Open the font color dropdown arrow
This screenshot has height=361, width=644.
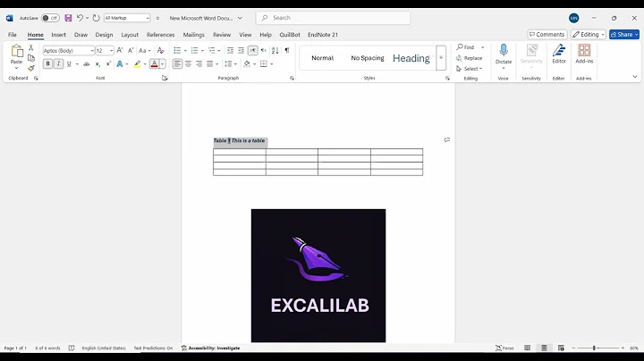[x=163, y=64]
